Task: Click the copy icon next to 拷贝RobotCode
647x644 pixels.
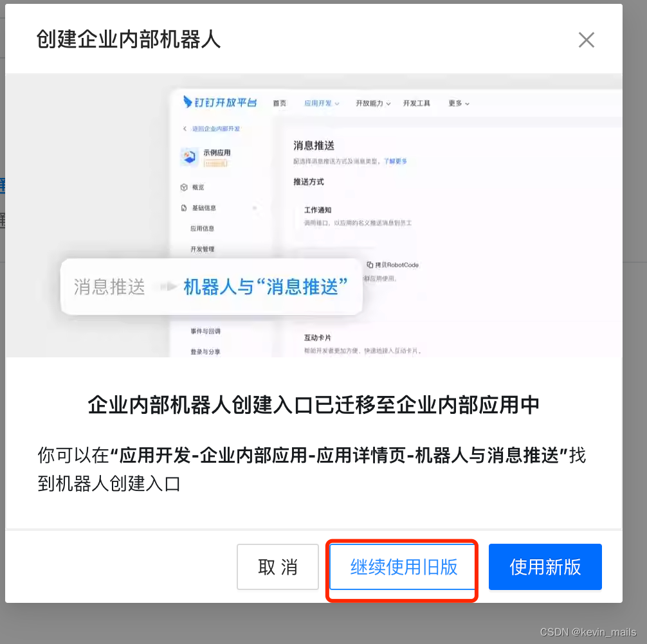Action: coord(370,265)
